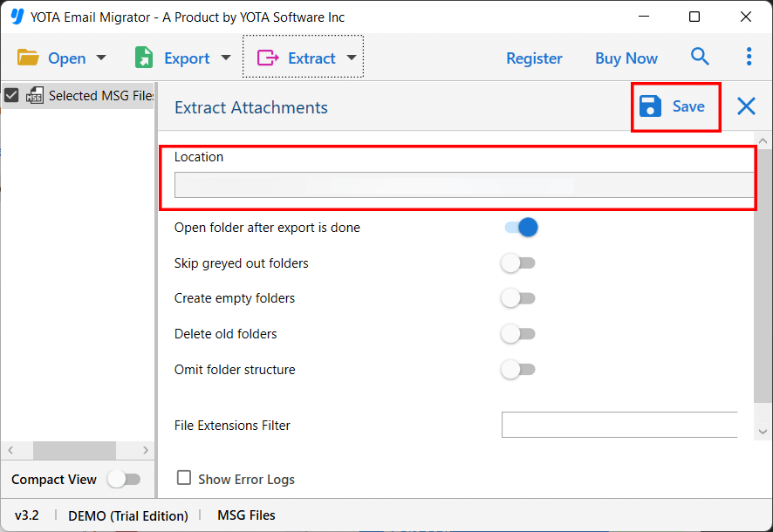This screenshot has width=773, height=532.
Task: Click the MSG file type icon
Action: (35, 95)
